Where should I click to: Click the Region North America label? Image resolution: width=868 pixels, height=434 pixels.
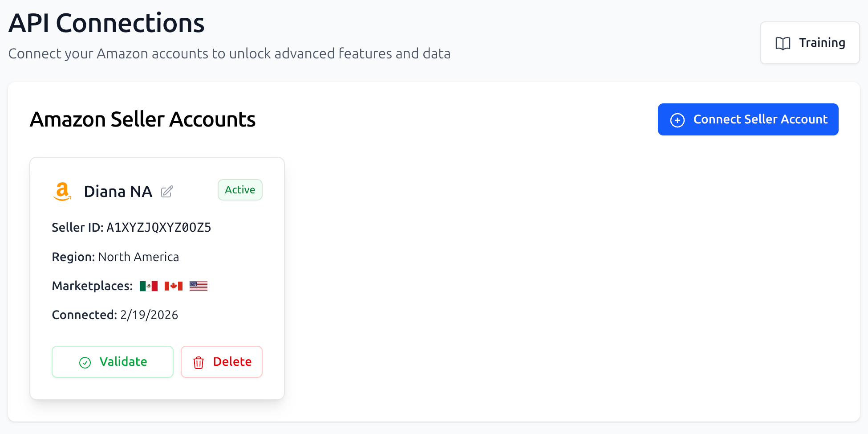(139, 257)
